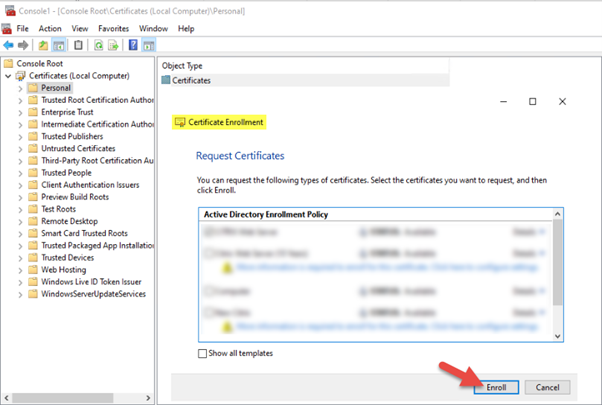The width and height of the screenshot is (602, 405).
Task: Click the Back arrow toolbar icon
Action: pos(8,45)
